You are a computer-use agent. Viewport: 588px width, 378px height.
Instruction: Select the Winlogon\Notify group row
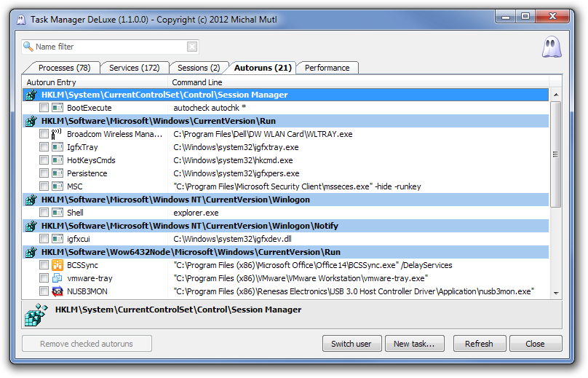point(286,226)
